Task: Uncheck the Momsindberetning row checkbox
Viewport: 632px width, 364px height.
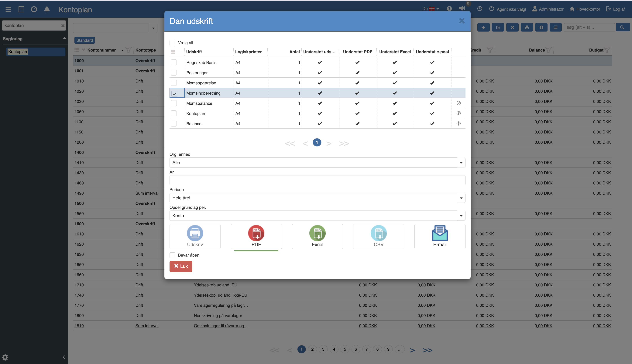Action: [174, 93]
